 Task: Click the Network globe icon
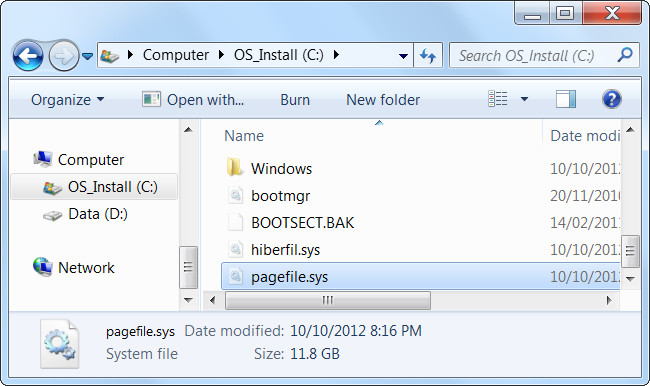coord(43,267)
